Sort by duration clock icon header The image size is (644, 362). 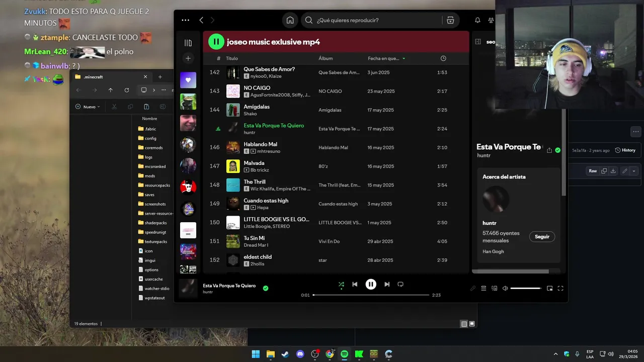click(443, 58)
